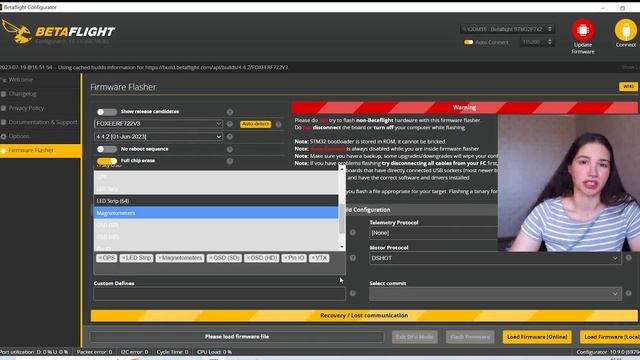Open the Changelog tab
The height and width of the screenshot is (360, 640).
40,94
